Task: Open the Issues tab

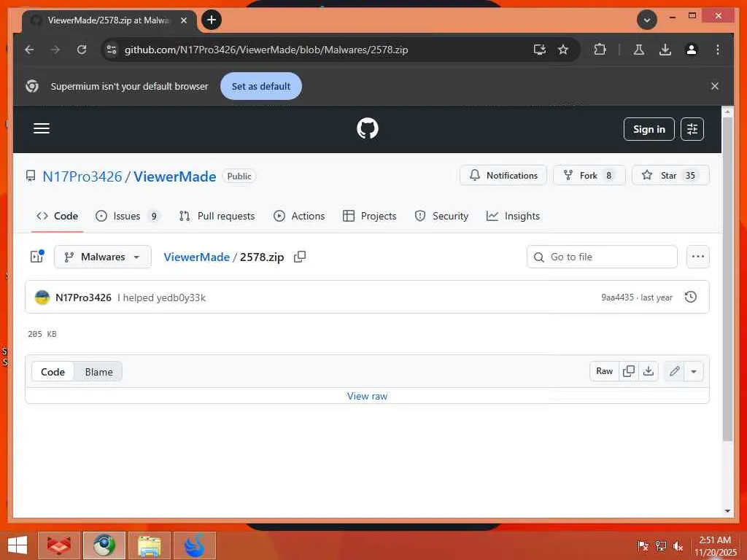Action: 128,216
